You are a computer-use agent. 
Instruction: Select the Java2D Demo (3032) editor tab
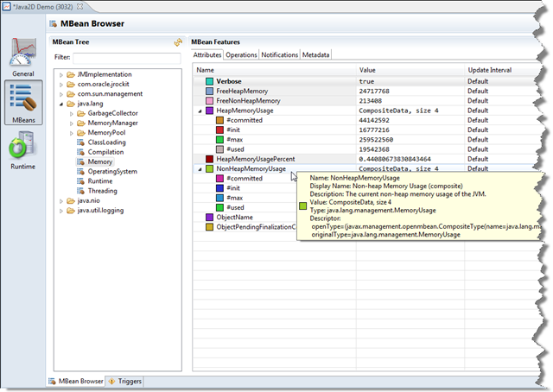[x=42, y=7]
